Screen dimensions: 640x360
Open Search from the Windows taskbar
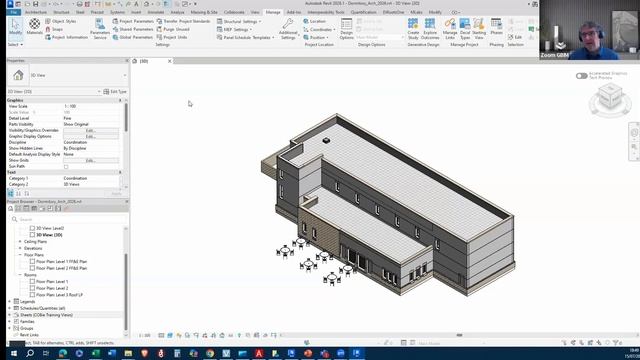tap(30, 353)
